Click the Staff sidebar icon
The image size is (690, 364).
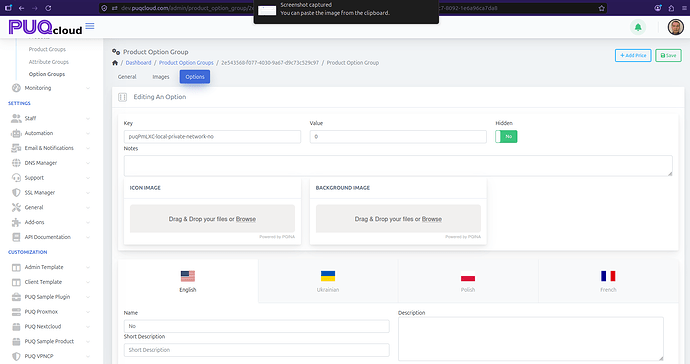pos(16,118)
